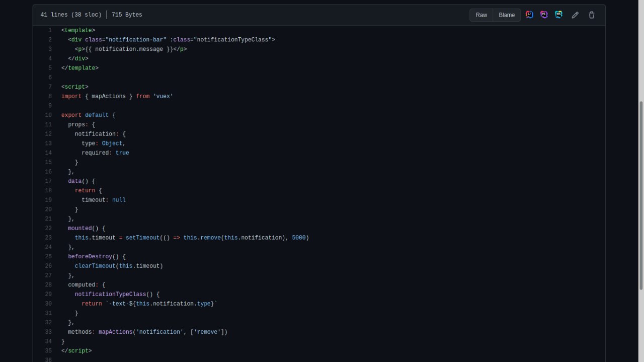Click the 'computed' key
This screenshot has height=362, width=644.
pos(82,285)
